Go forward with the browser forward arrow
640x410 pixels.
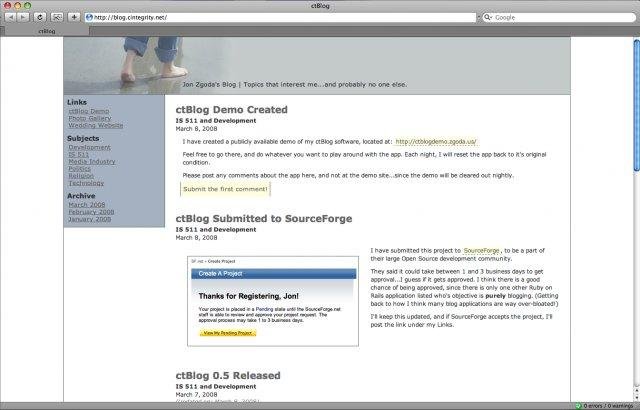point(23,17)
